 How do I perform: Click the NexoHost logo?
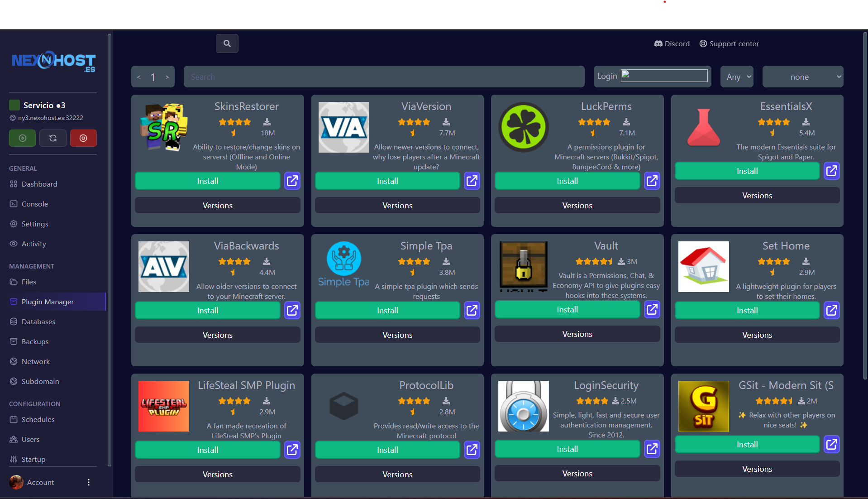[x=53, y=61]
